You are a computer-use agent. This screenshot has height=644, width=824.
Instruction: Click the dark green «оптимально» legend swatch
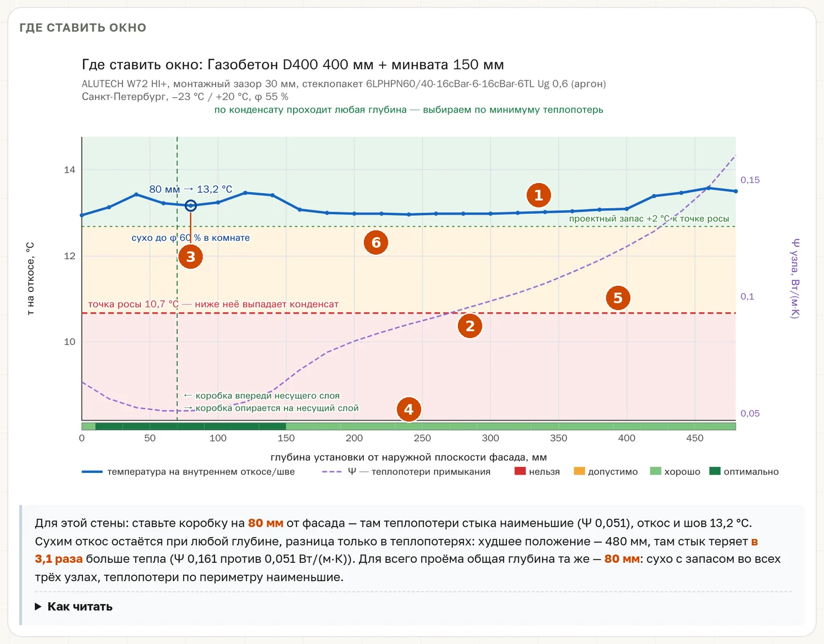pyautogui.click(x=715, y=471)
